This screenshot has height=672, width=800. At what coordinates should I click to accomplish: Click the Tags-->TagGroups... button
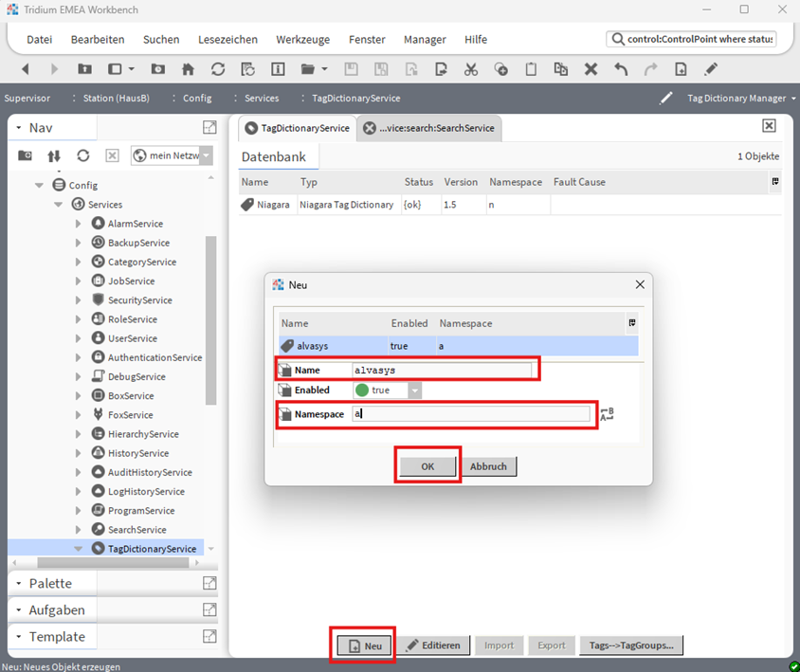631,645
